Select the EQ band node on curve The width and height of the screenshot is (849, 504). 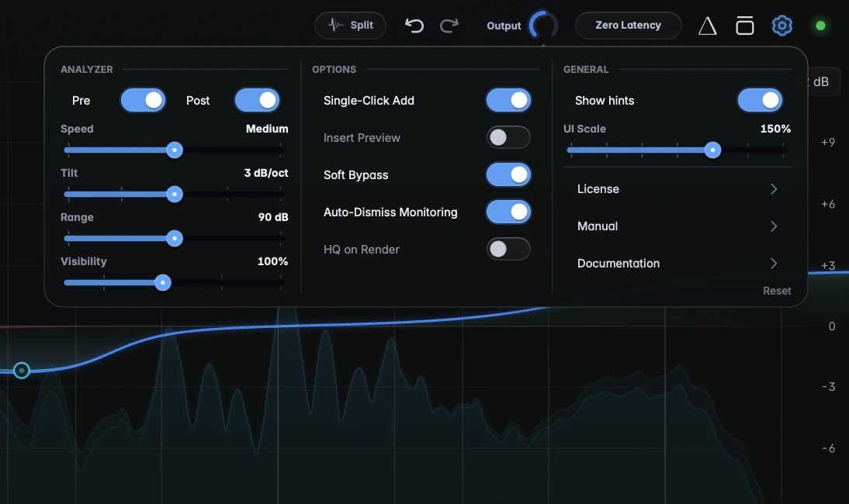click(x=22, y=371)
